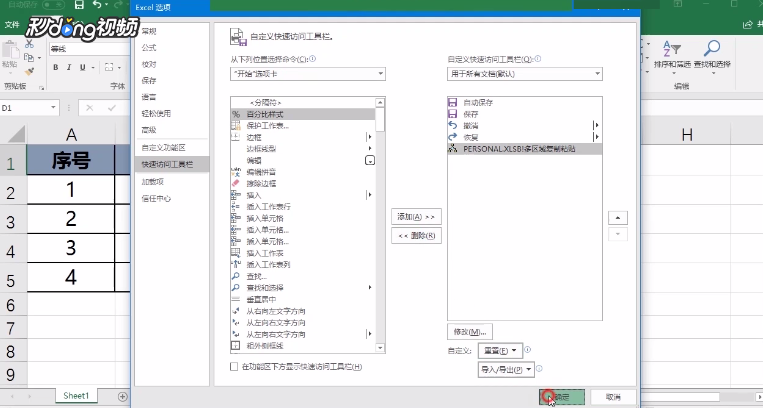Open the font name combo box
Image resolution: width=763 pixels, height=408 pixels.
[89, 49]
